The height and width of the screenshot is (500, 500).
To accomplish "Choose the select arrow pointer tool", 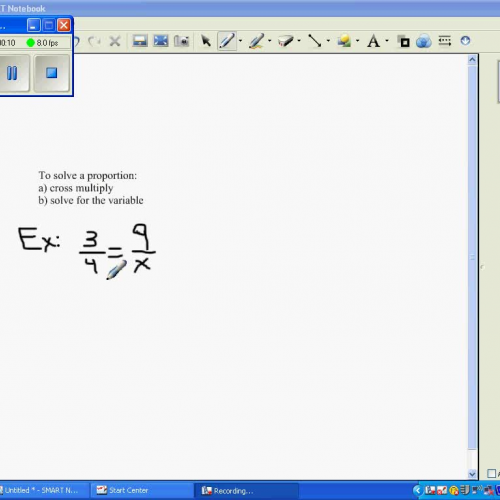I will (x=206, y=41).
